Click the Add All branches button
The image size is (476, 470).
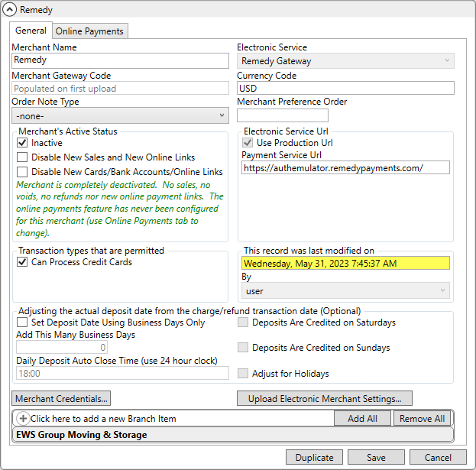pos(362,418)
